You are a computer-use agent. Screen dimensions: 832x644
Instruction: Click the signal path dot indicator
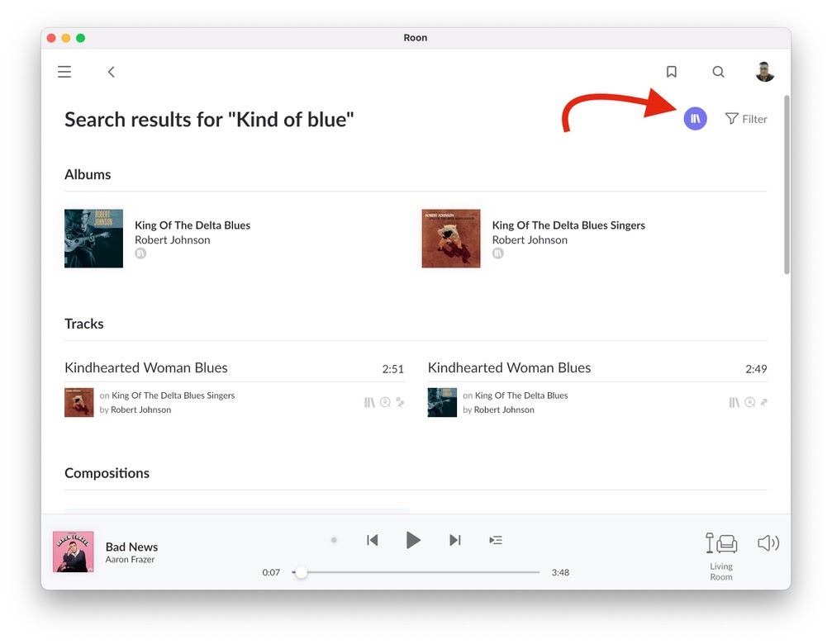(x=334, y=540)
